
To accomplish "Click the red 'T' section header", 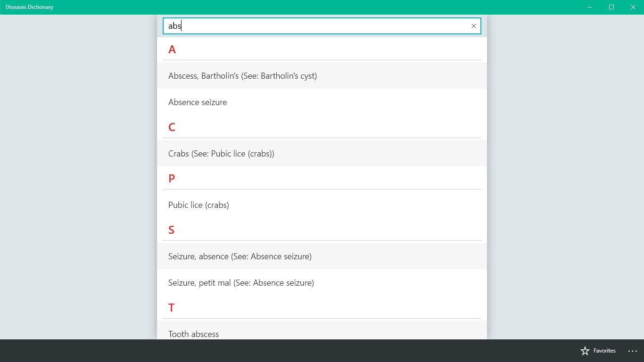I will pos(171,307).
